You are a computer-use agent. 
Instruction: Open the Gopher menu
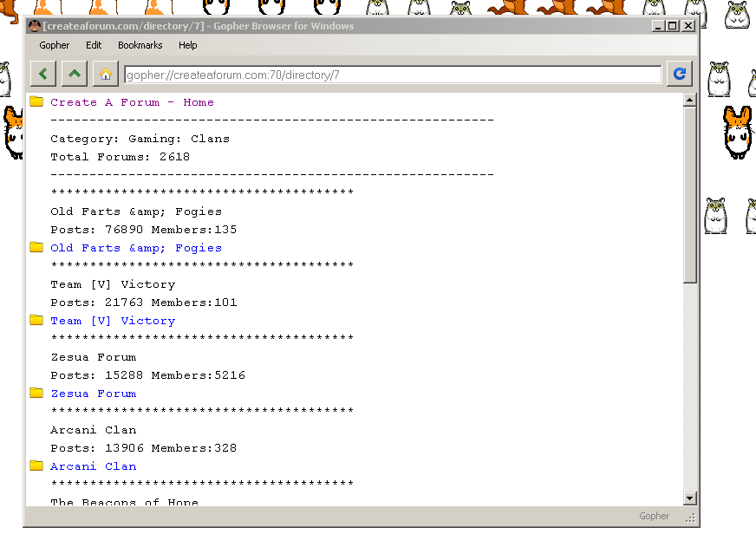click(x=54, y=45)
